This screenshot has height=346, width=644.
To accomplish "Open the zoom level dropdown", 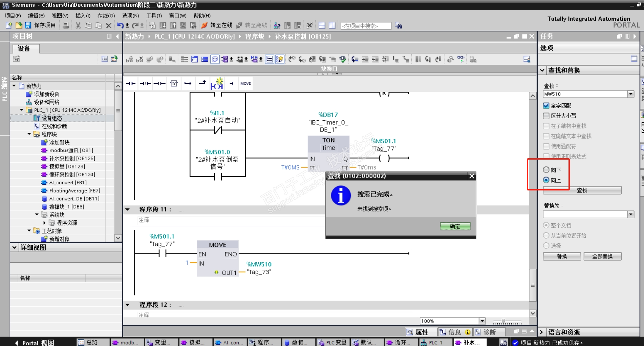I will 482,321.
